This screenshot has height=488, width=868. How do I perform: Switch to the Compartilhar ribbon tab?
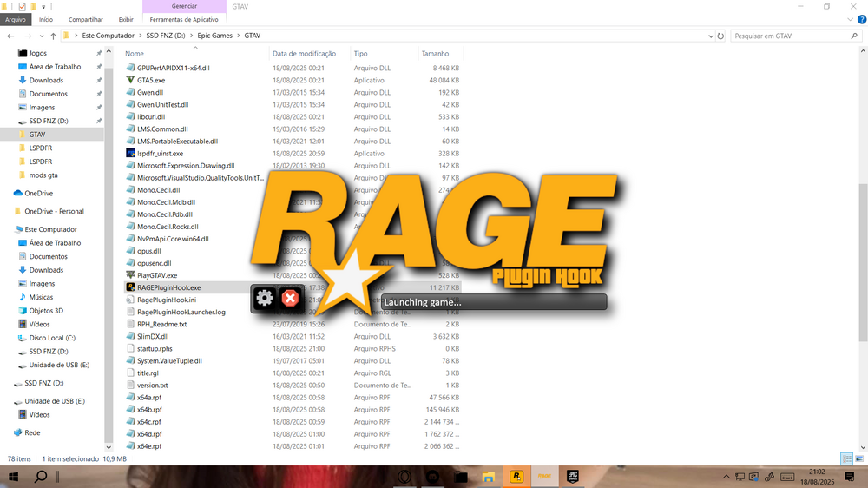click(85, 19)
